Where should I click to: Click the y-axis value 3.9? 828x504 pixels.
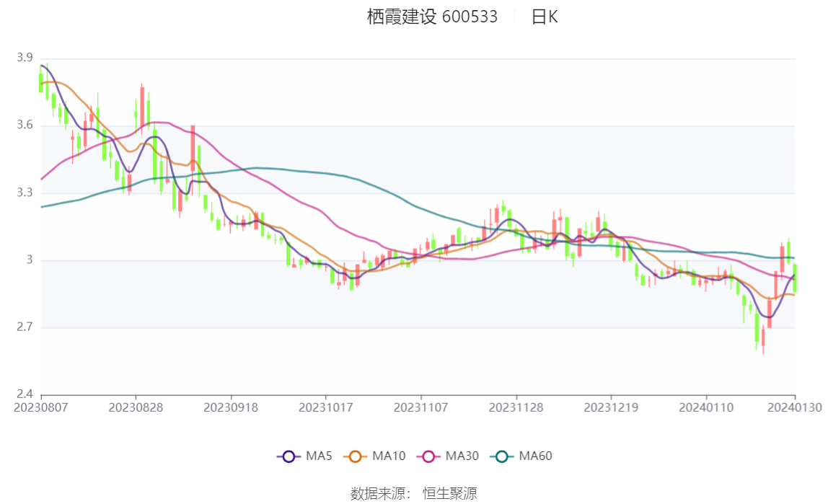(x=25, y=58)
